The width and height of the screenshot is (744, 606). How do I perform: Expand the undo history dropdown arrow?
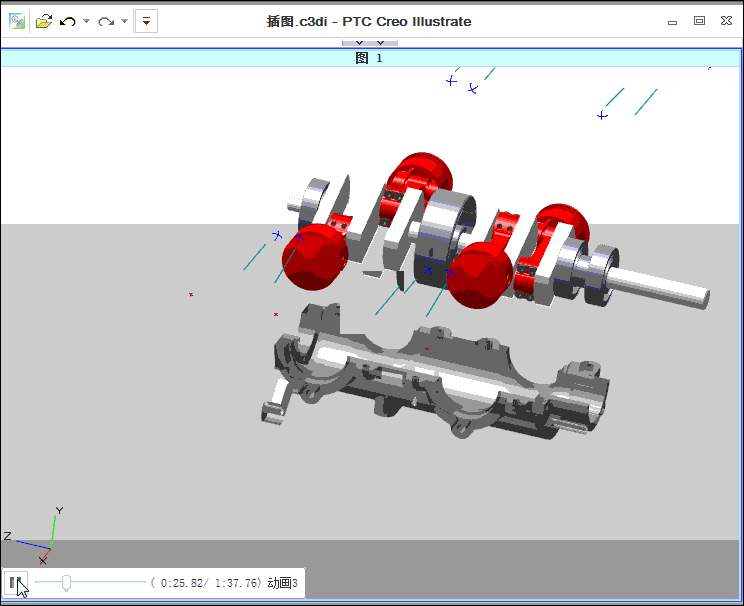pos(86,21)
